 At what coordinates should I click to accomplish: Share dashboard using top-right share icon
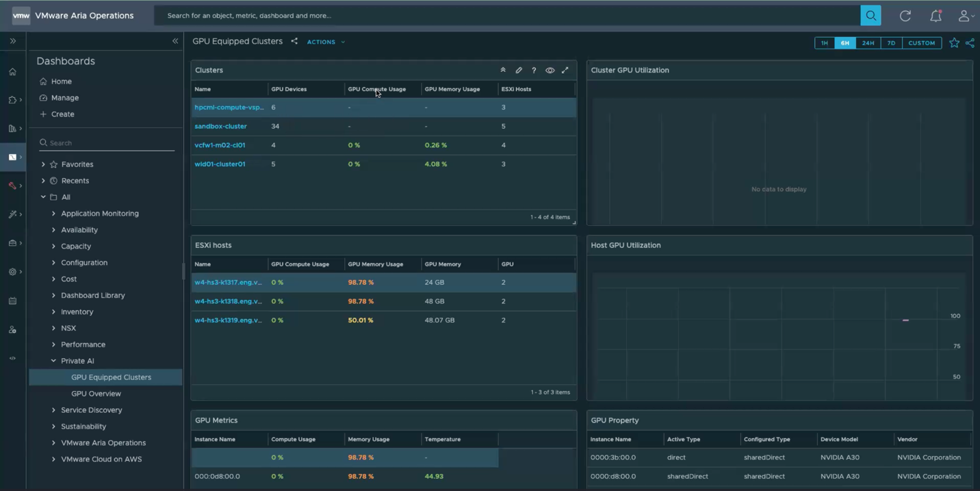coord(970,43)
